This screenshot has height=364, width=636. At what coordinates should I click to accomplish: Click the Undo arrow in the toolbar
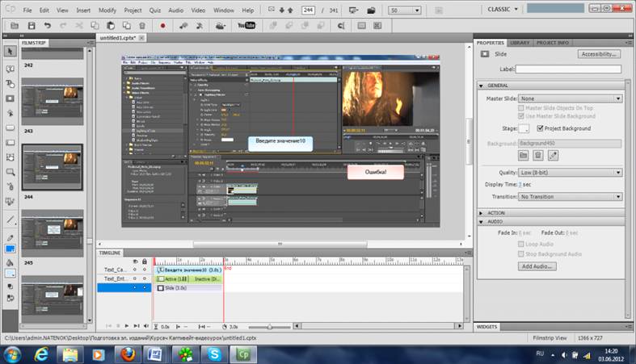coord(48,26)
